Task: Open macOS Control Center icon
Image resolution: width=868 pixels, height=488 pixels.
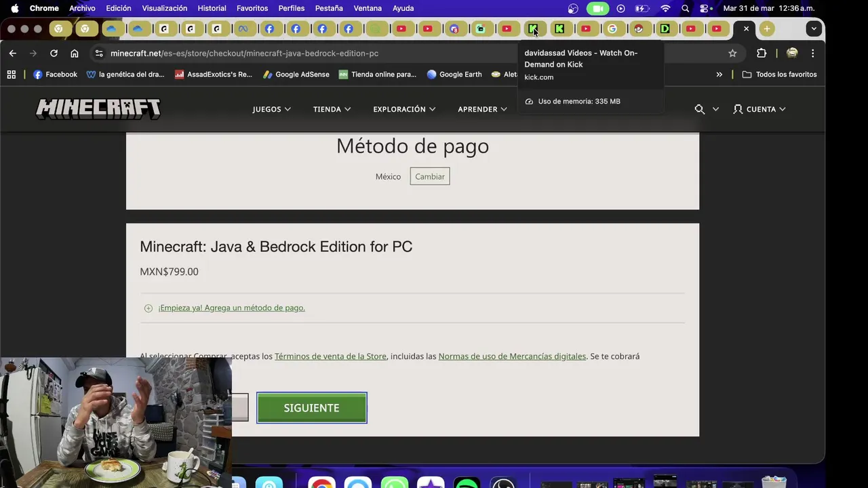Action: tap(706, 8)
